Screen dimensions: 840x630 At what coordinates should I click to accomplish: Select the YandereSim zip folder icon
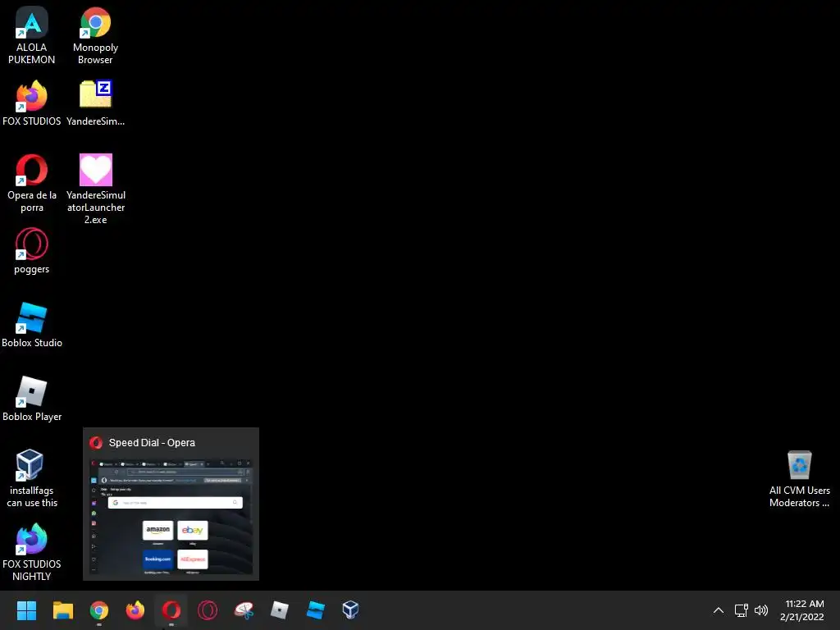point(95,103)
